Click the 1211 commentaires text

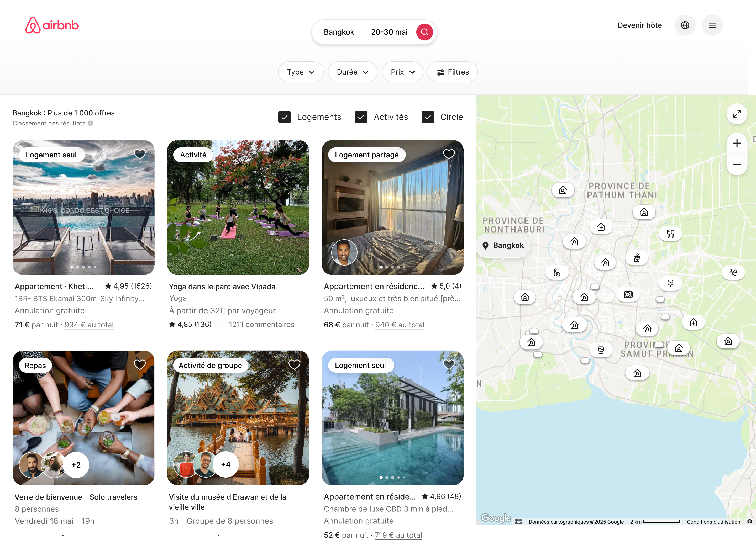261,325
